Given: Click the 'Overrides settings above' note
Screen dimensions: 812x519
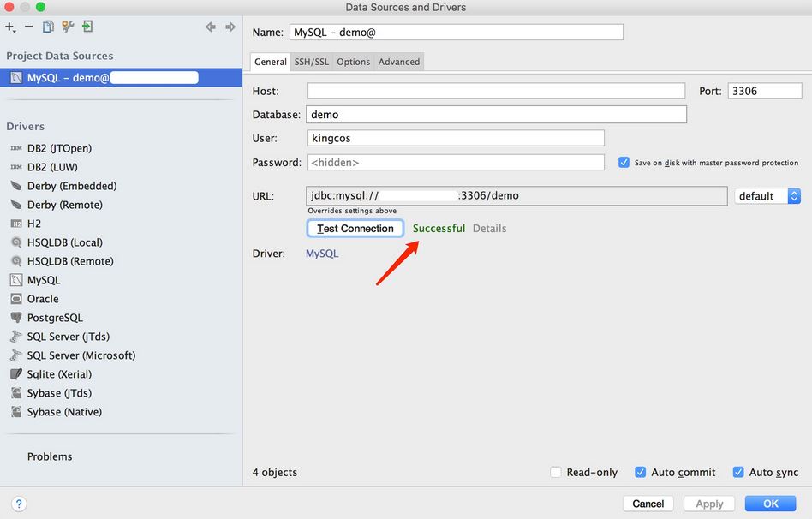Looking at the screenshot, I should [352, 211].
